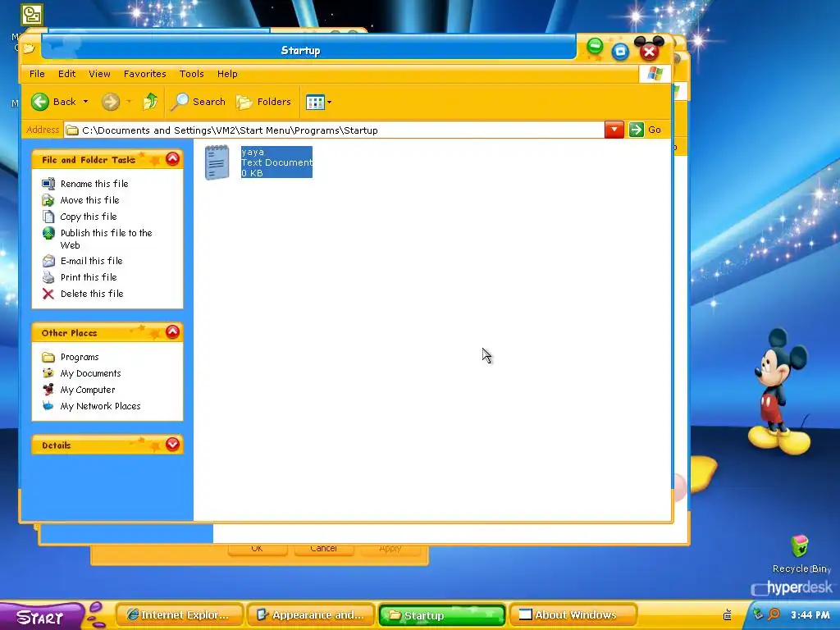Viewport: 840px width, 630px height.
Task: Select the yaya text document icon
Action: tap(217, 162)
